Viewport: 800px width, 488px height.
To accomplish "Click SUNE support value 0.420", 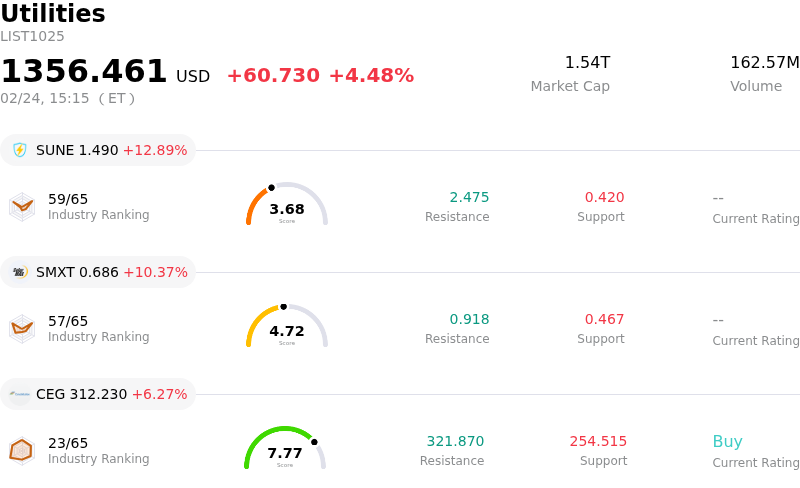I will (x=604, y=197).
